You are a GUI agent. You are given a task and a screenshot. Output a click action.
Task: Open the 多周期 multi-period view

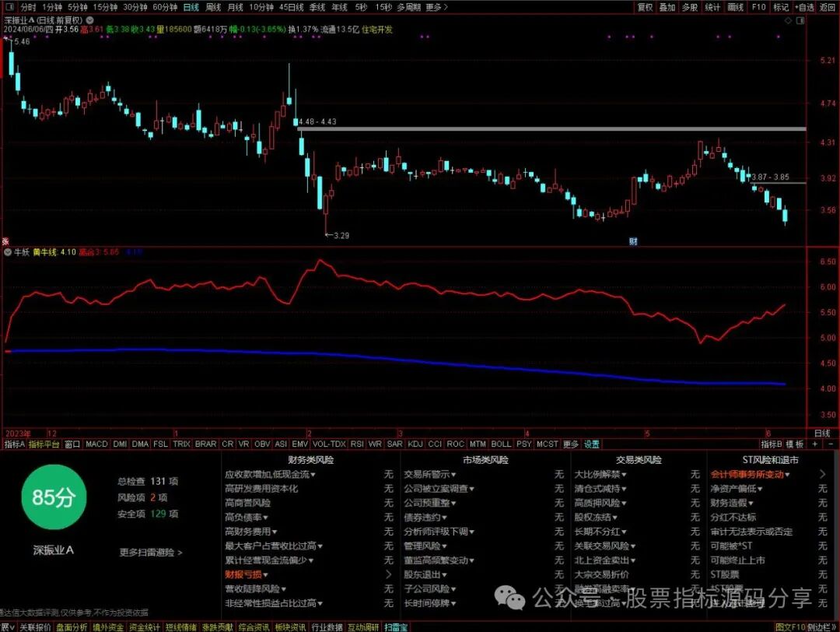[409, 7]
